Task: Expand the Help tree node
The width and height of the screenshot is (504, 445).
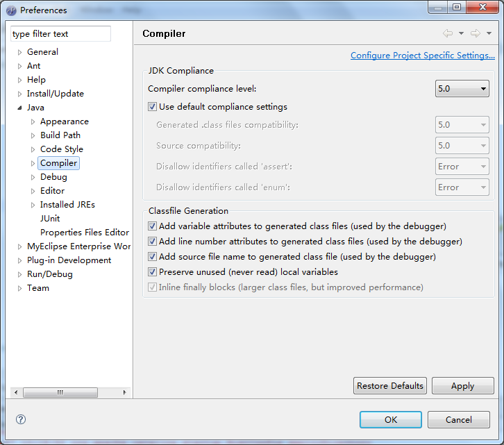Action: coord(19,80)
